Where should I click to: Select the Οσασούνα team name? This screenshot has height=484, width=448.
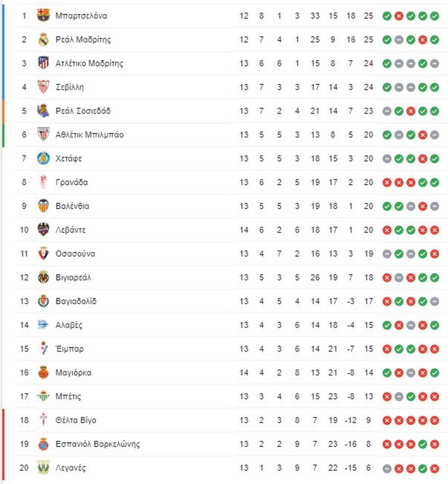(75, 253)
